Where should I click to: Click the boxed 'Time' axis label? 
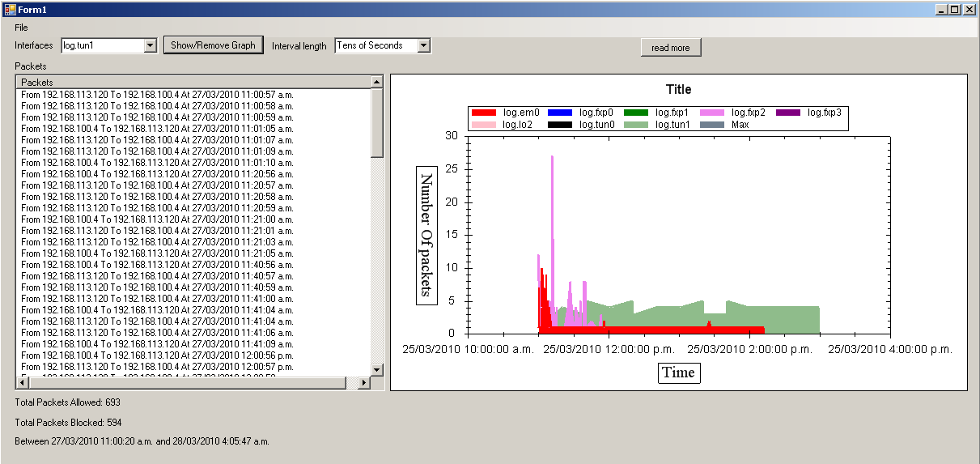click(678, 372)
